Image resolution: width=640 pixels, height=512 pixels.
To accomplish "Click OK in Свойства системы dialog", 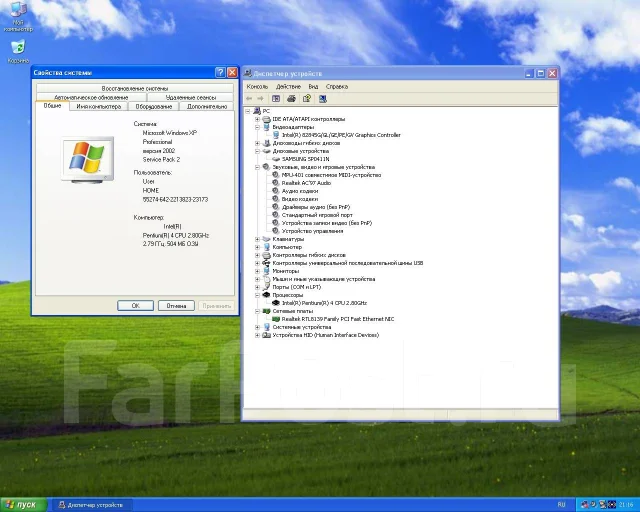I will click(136, 306).
